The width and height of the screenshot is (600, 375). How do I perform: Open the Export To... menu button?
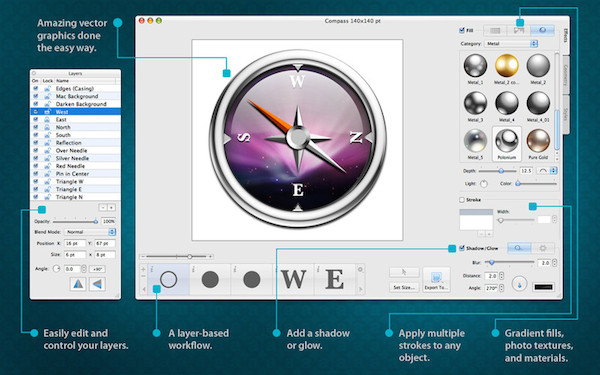(436, 280)
